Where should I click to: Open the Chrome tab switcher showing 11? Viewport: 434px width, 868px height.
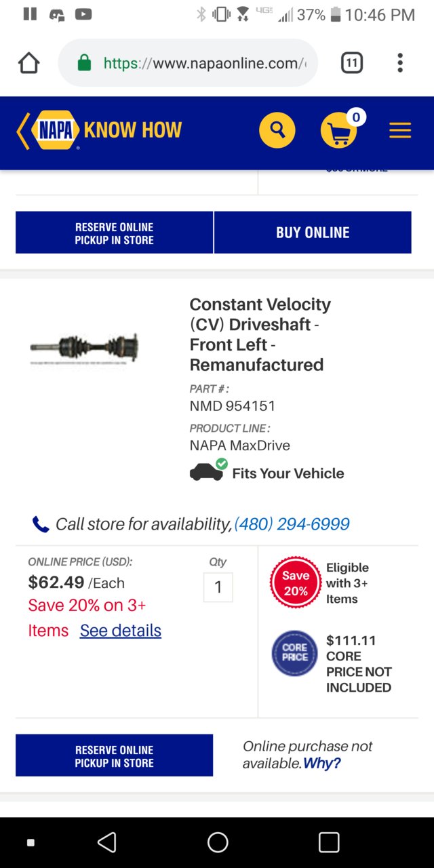click(351, 63)
